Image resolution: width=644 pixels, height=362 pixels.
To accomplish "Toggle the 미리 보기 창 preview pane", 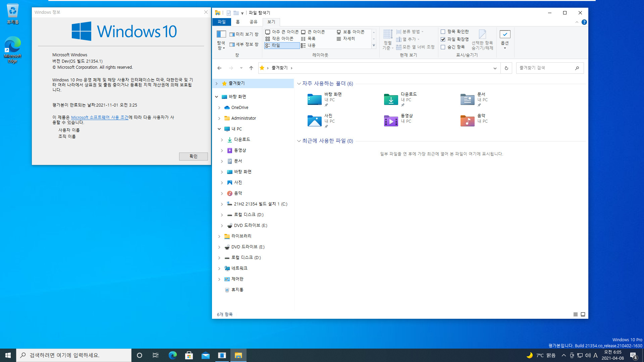I will (x=244, y=34).
